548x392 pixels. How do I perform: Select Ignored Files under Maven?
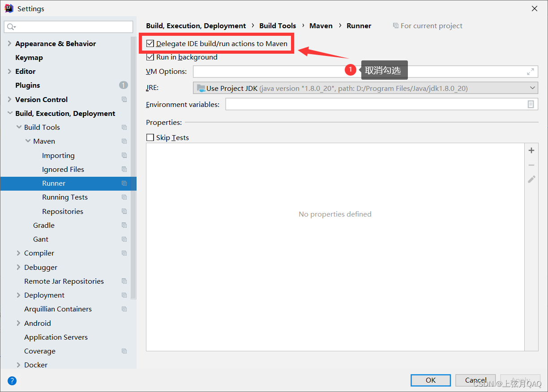[63, 169]
